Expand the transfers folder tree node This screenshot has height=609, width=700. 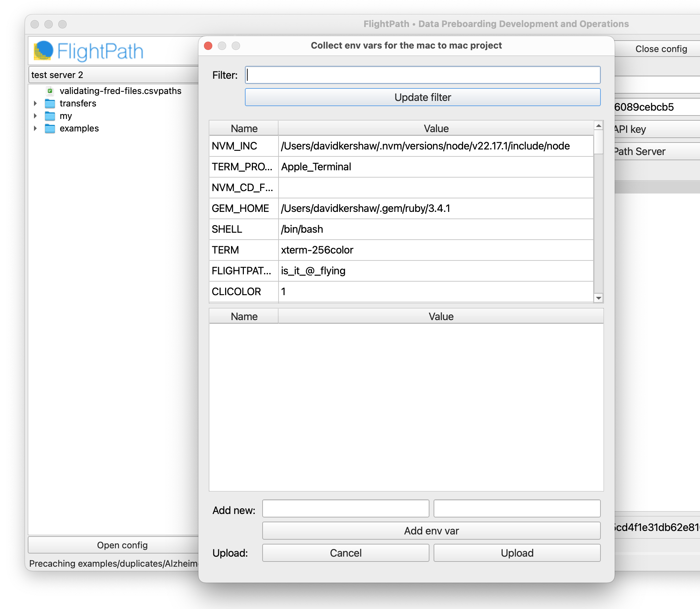click(x=35, y=103)
